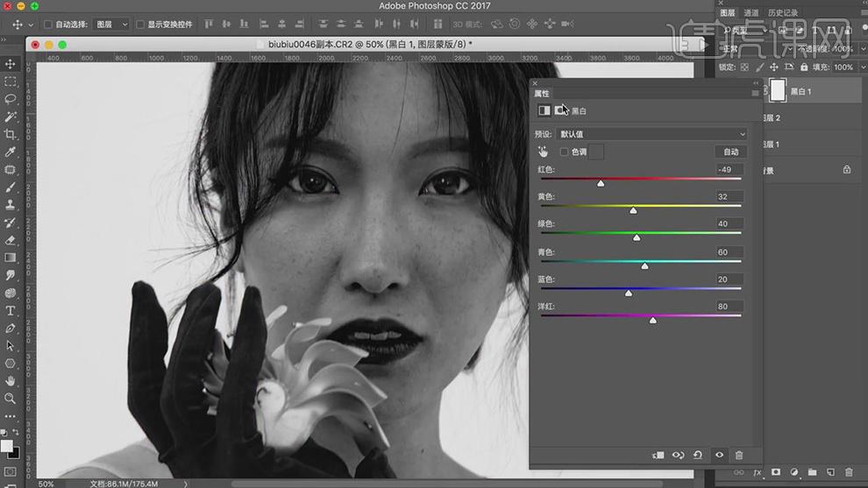Image resolution: width=868 pixels, height=488 pixels.
Task: Switch to the 历史记录 history tab
Action: (783, 13)
